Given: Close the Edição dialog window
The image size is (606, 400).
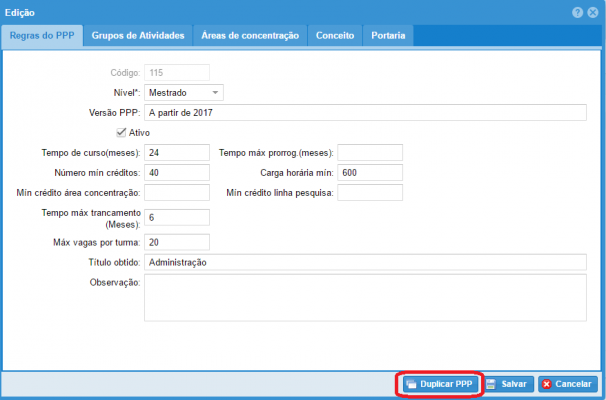Looking at the screenshot, I should tap(592, 12).
